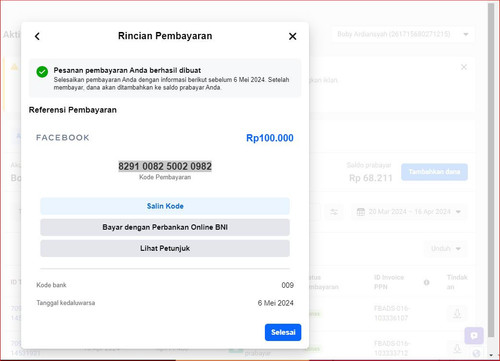This screenshot has width=500, height=361.
Task: Click expiry date 6 Mei 2024
Action: (x=275, y=303)
